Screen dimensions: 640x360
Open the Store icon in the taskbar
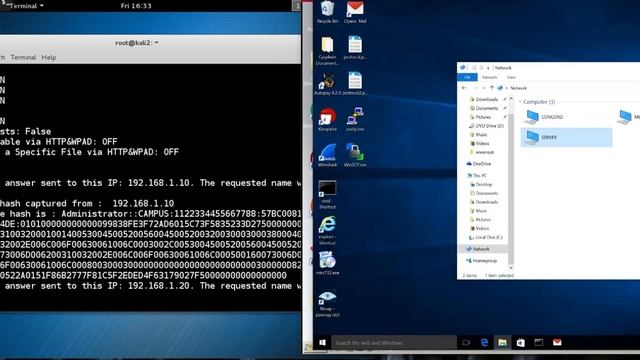(520, 342)
